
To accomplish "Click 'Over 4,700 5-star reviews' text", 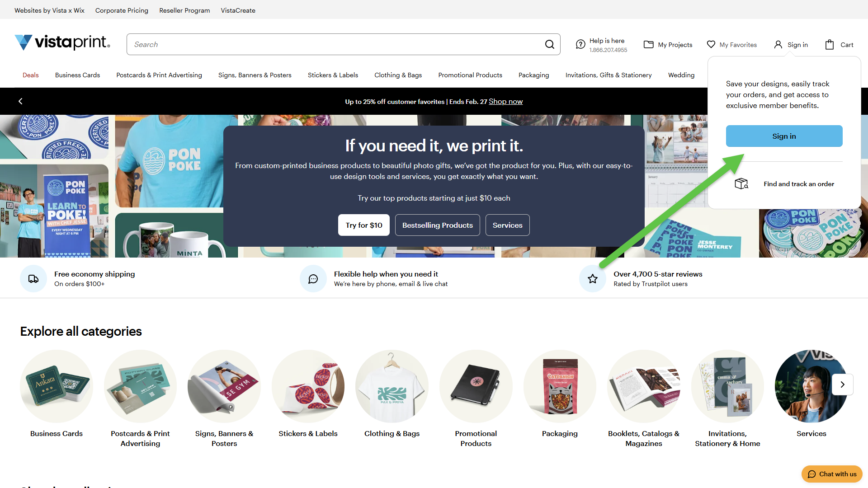I will pos(658,274).
